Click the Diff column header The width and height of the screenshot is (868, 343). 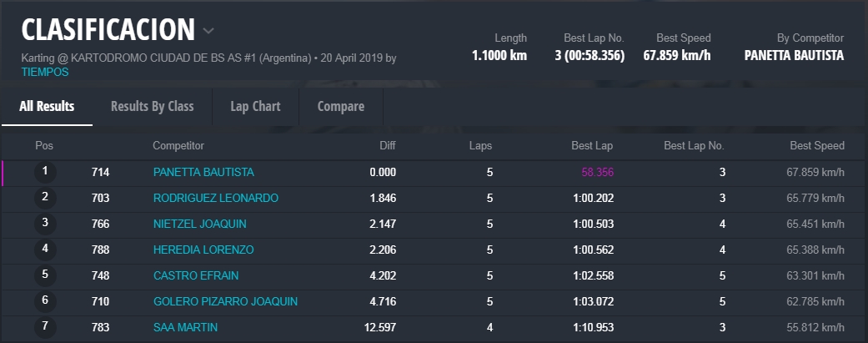tap(387, 146)
